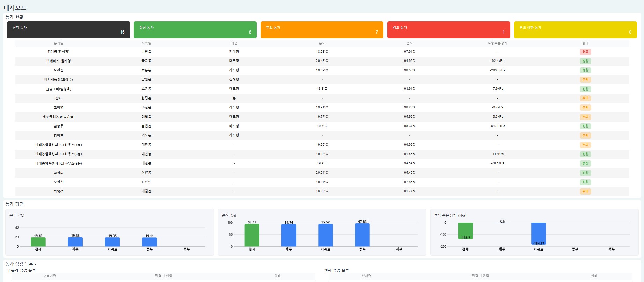Click the 농가명 column header

59,43
